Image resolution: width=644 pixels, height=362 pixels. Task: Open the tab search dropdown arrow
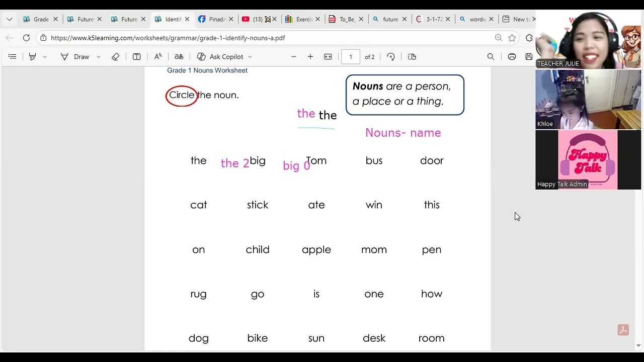tap(9, 19)
